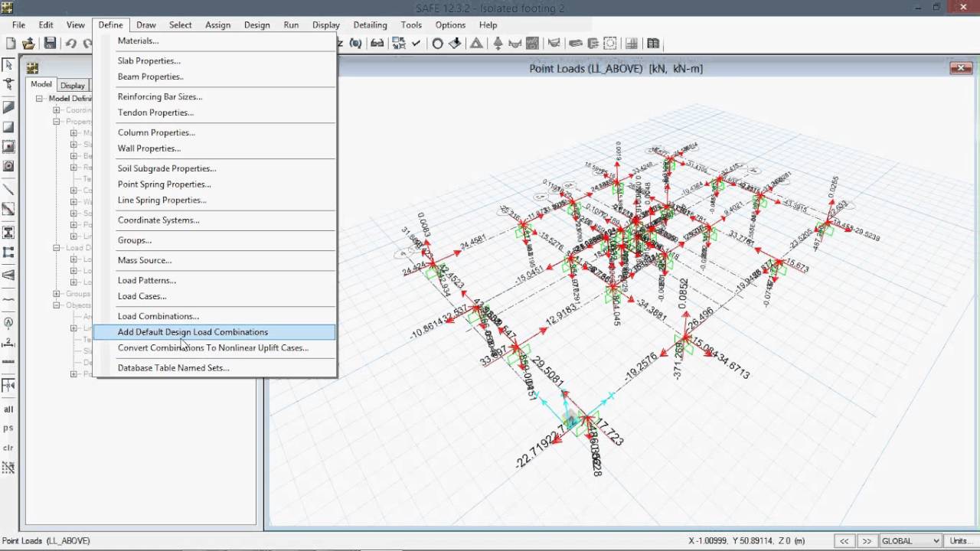Viewport: 980px width, 551px height.
Task: Click the circled A text tool icon
Action: [x=8, y=322]
